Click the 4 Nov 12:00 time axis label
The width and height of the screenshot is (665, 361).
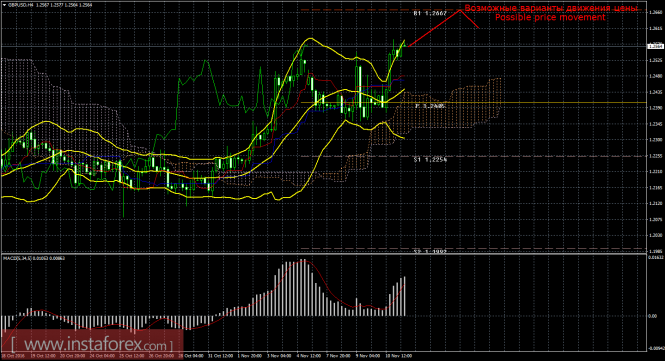(x=308, y=356)
